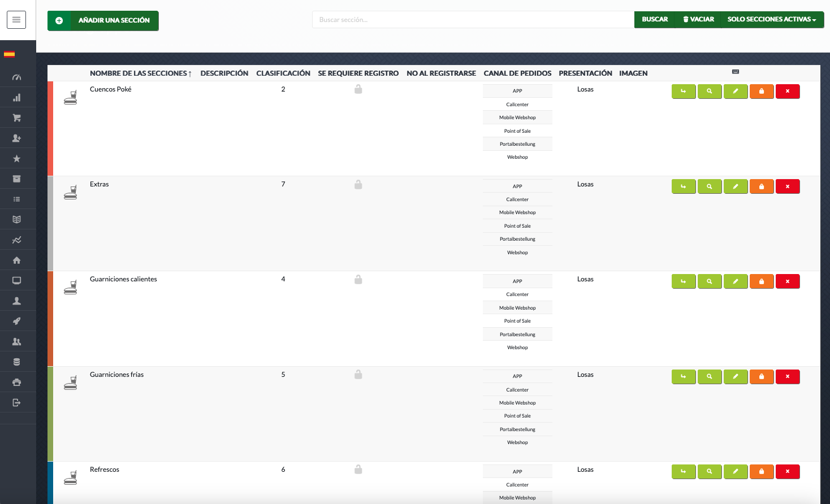Viewport: 830px width, 504px height.
Task: Click the orange lock button for Guarniciones frías
Action: [x=762, y=377]
